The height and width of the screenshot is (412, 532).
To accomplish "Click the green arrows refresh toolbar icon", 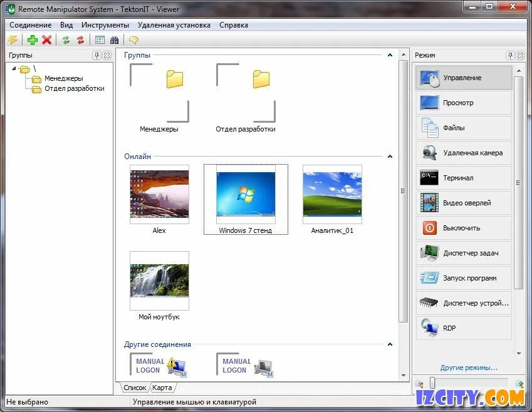I will [66, 40].
